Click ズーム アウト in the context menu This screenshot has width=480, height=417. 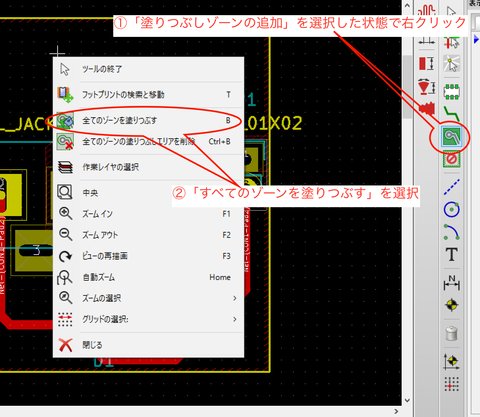click(148, 235)
